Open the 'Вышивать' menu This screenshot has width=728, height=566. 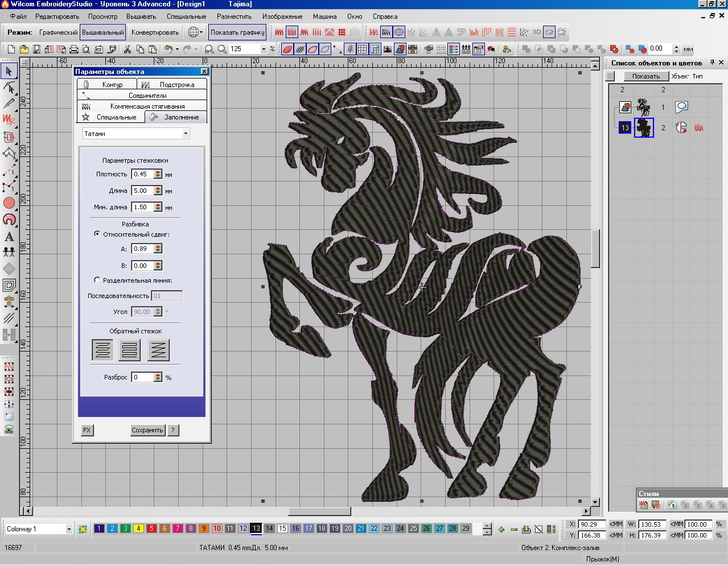141,16
